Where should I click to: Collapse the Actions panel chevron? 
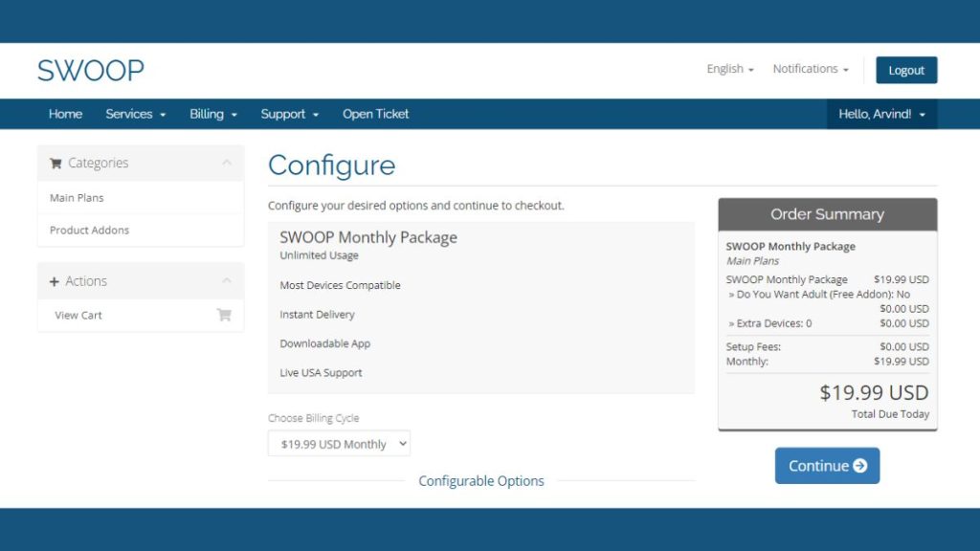226,280
